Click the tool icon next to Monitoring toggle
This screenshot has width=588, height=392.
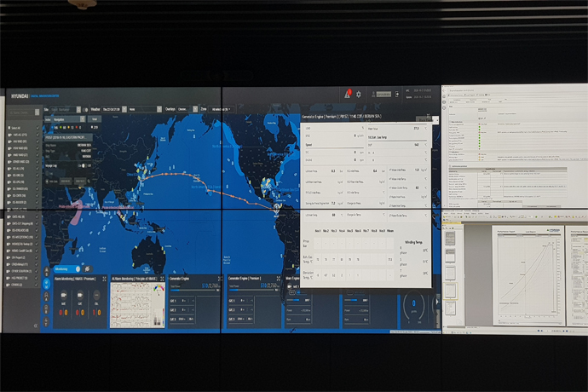click(88, 268)
